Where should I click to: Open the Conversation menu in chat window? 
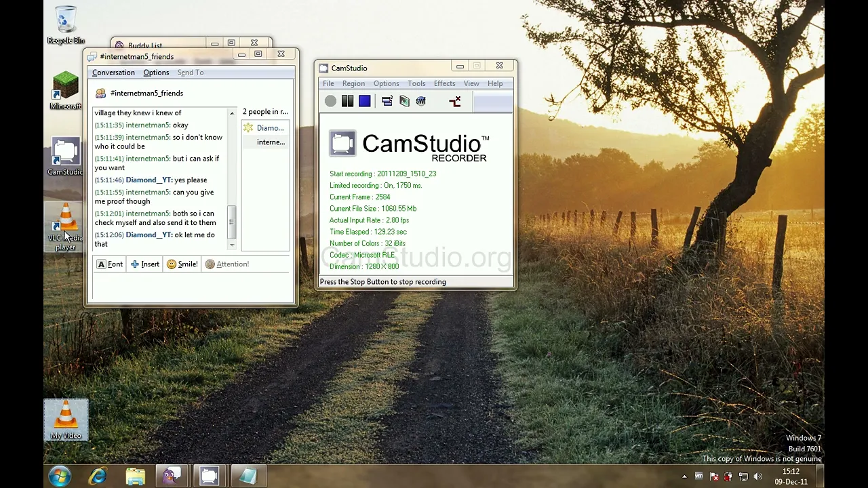tap(113, 73)
